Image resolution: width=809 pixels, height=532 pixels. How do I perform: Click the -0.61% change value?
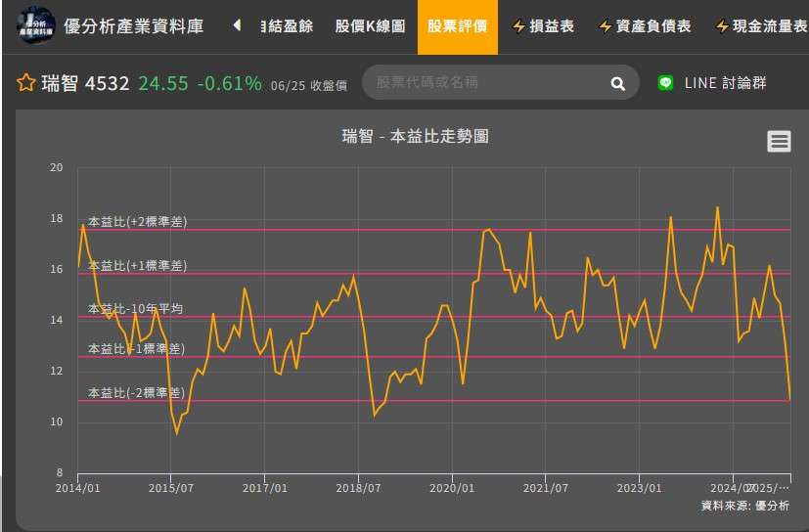point(230,83)
